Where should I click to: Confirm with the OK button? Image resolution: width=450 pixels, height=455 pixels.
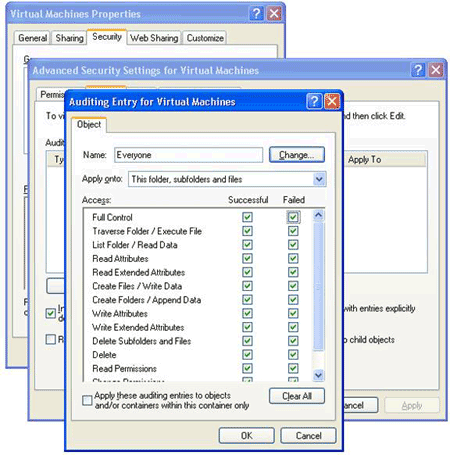tap(247, 436)
